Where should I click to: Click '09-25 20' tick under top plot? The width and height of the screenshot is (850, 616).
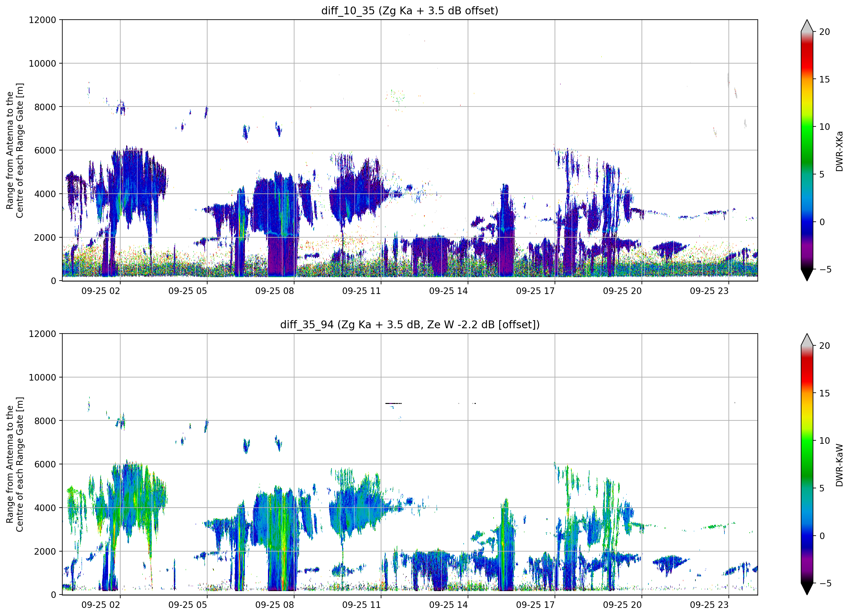coord(623,291)
